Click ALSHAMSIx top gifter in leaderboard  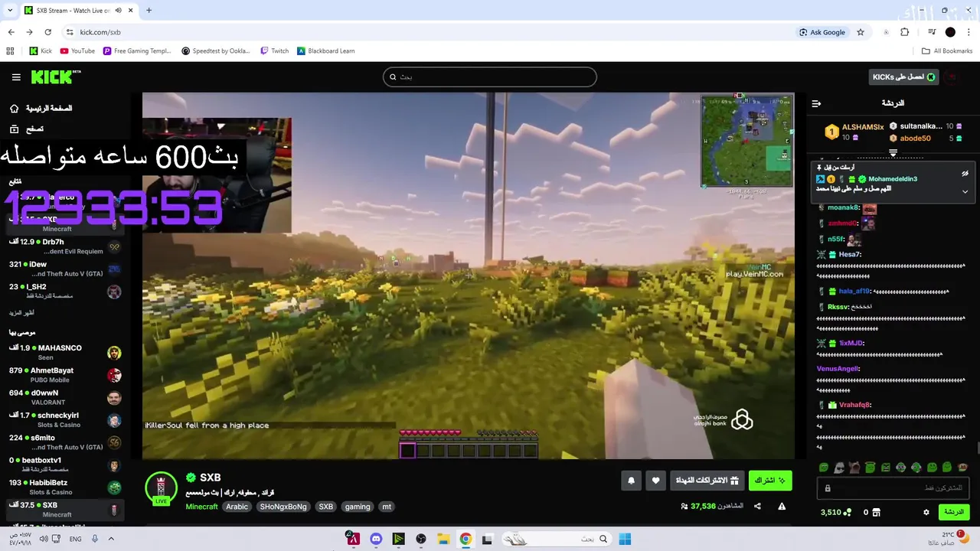coord(853,132)
